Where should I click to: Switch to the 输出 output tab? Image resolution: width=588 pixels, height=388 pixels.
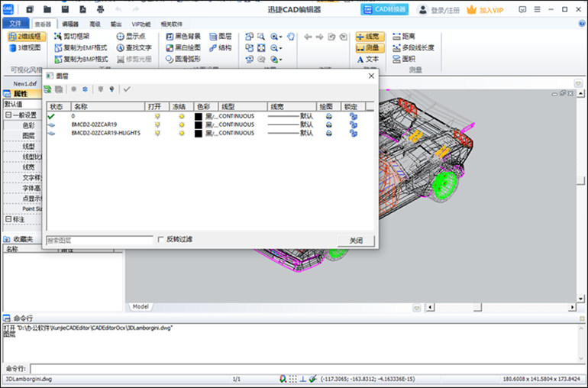pos(116,24)
